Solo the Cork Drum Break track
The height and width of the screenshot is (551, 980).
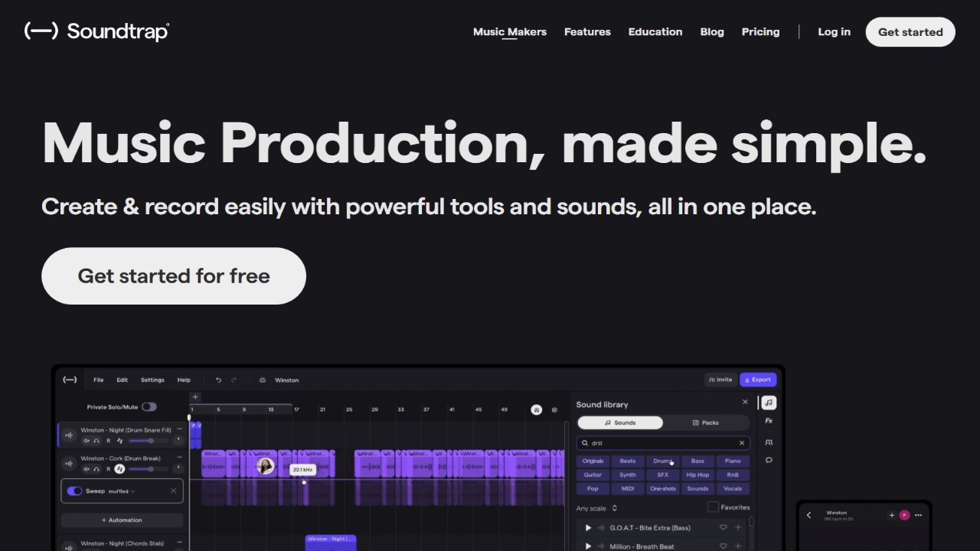pos(96,469)
